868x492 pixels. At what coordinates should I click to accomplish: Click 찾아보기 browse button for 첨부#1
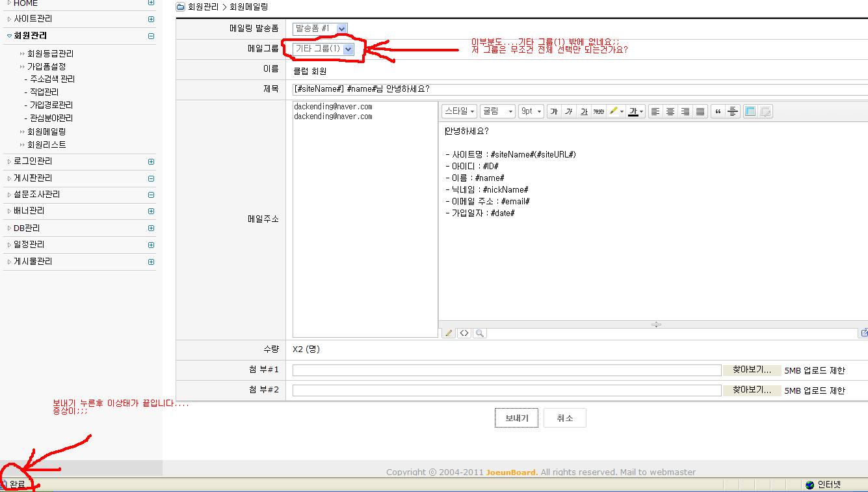pos(752,370)
